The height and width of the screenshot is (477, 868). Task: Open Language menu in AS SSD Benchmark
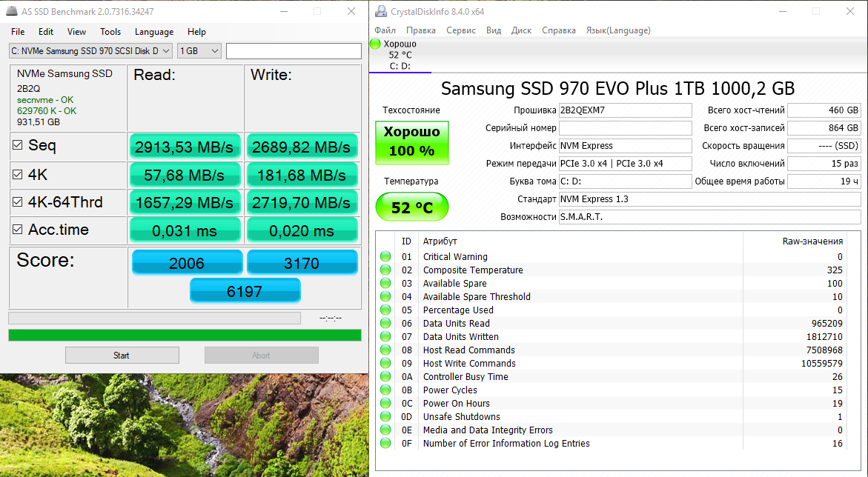click(154, 32)
